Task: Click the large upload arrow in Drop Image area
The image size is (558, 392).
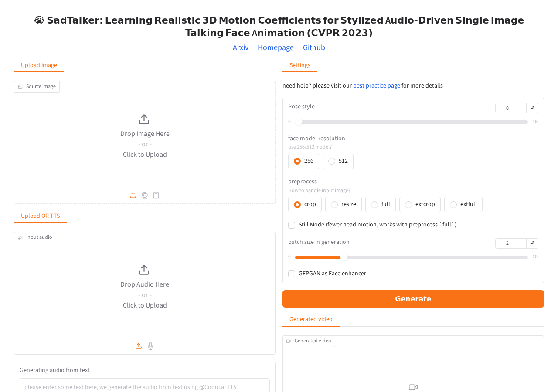Action: [x=144, y=119]
